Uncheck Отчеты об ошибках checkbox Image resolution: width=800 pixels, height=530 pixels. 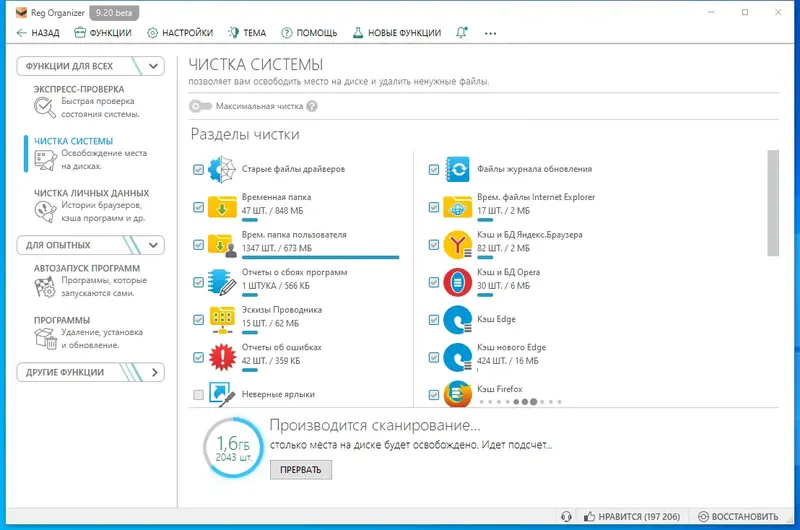[198, 357]
